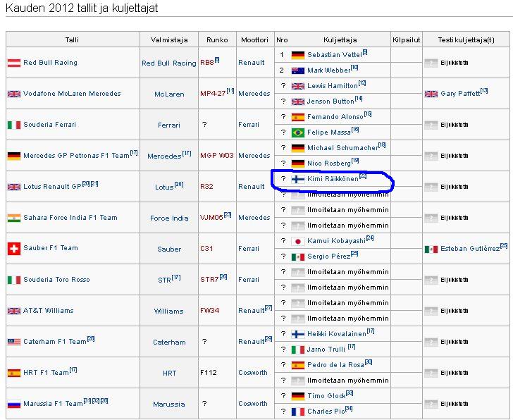Screen dimensions: 513x420
Task: Open the MGP W03 chassis link
Action: (x=216, y=155)
